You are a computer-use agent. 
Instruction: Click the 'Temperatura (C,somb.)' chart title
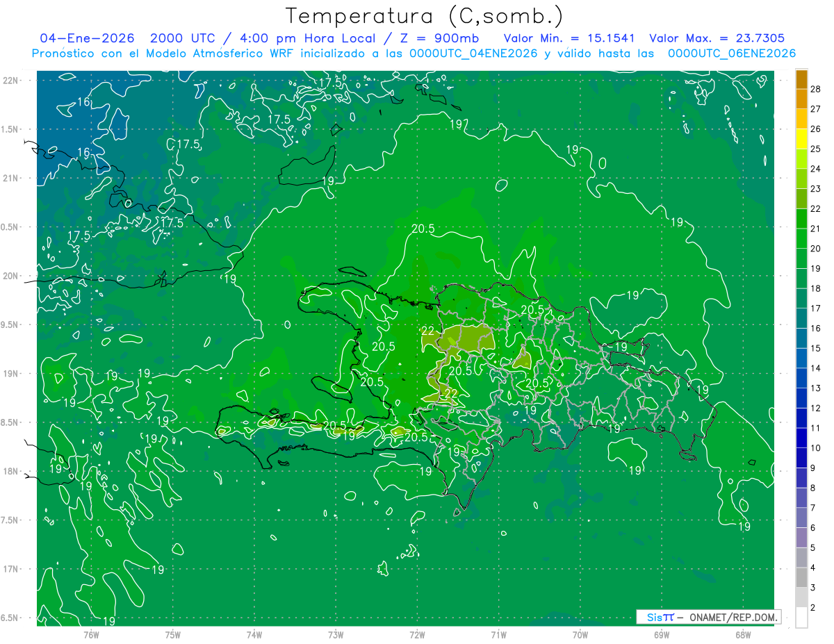click(424, 16)
